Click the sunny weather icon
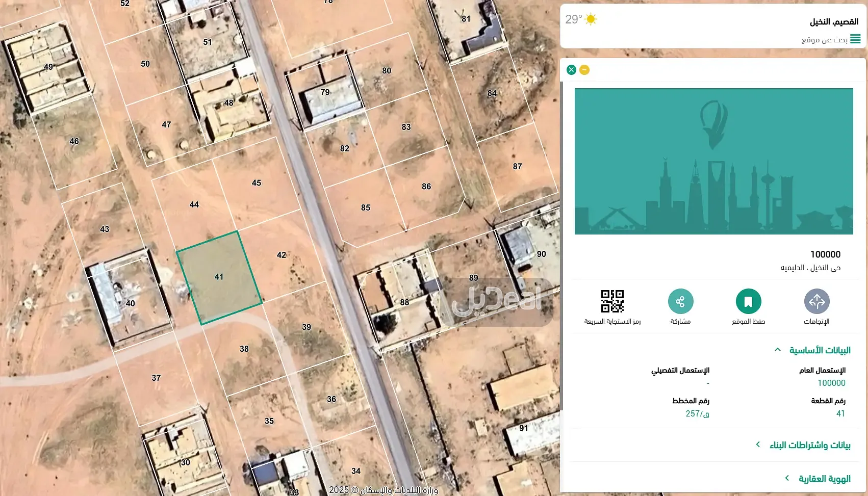Viewport: 868px width, 496px height. (591, 19)
